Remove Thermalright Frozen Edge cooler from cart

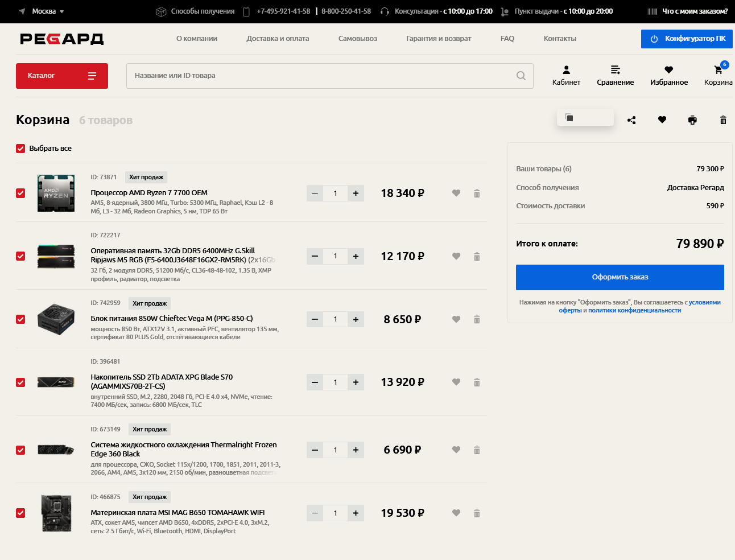coord(477,450)
